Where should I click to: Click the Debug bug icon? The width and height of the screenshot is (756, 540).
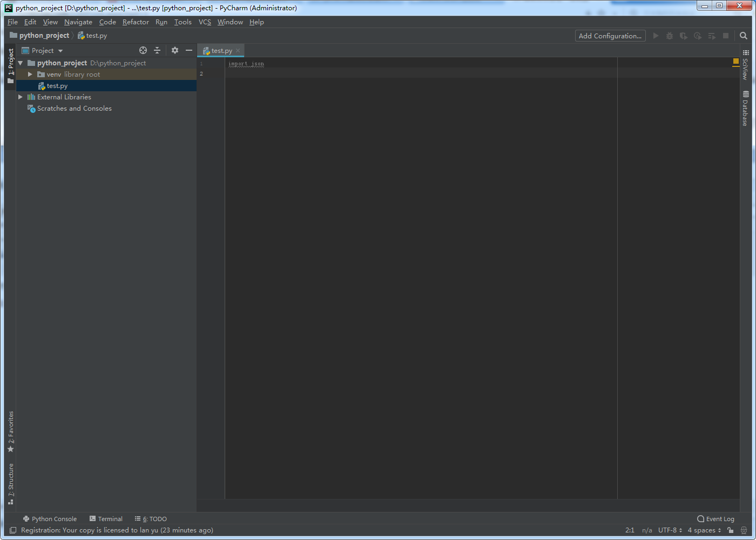tap(670, 36)
